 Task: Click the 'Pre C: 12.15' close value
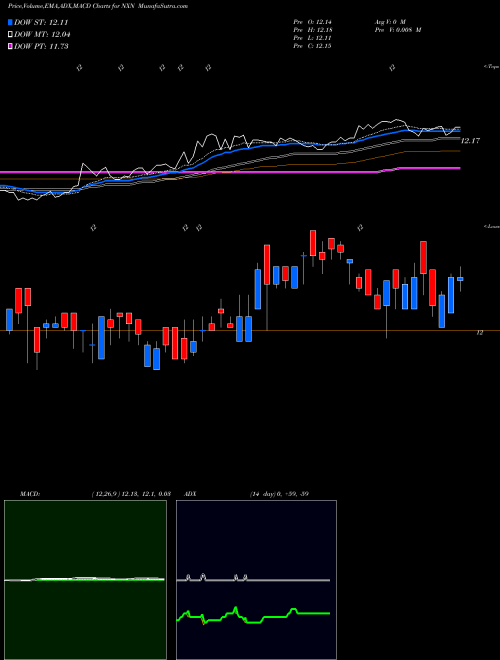pyautogui.click(x=312, y=46)
